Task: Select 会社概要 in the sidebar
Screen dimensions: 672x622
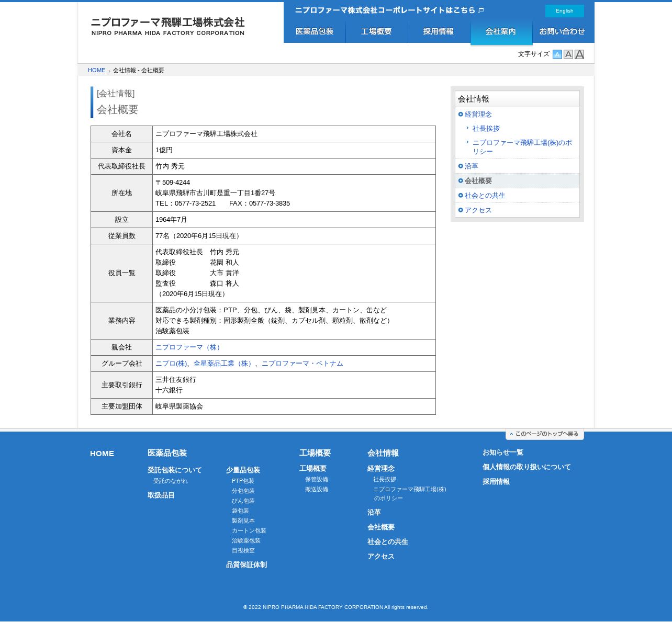Action: (x=478, y=181)
